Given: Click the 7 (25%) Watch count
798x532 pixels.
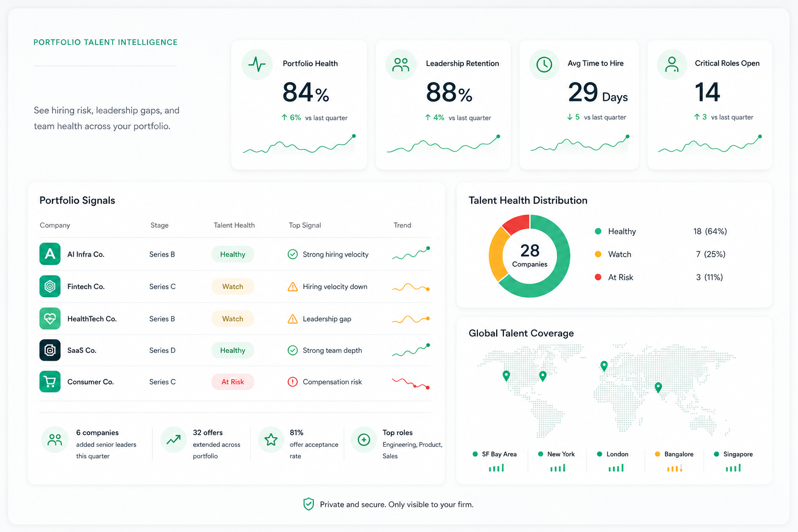Looking at the screenshot, I should click(711, 254).
